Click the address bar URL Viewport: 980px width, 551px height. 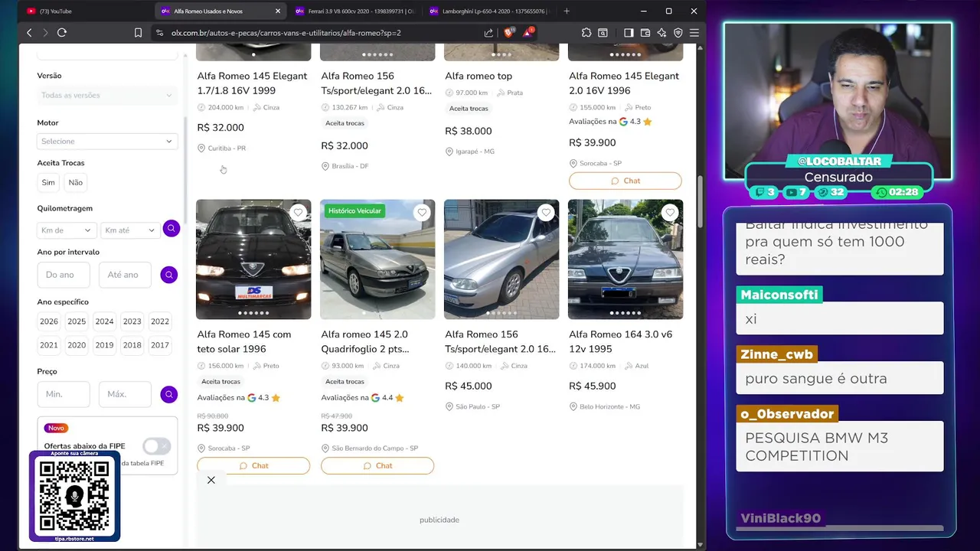pos(286,33)
